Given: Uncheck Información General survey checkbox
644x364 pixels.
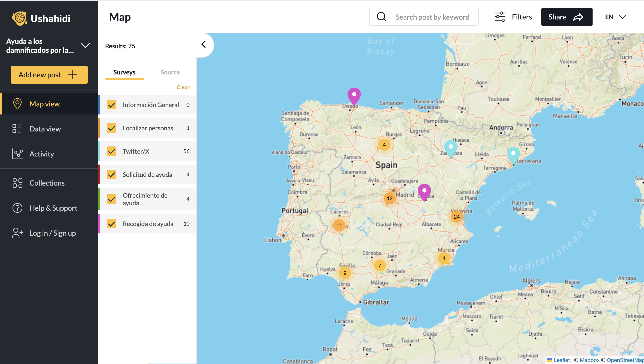Looking at the screenshot, I should 111,105.
